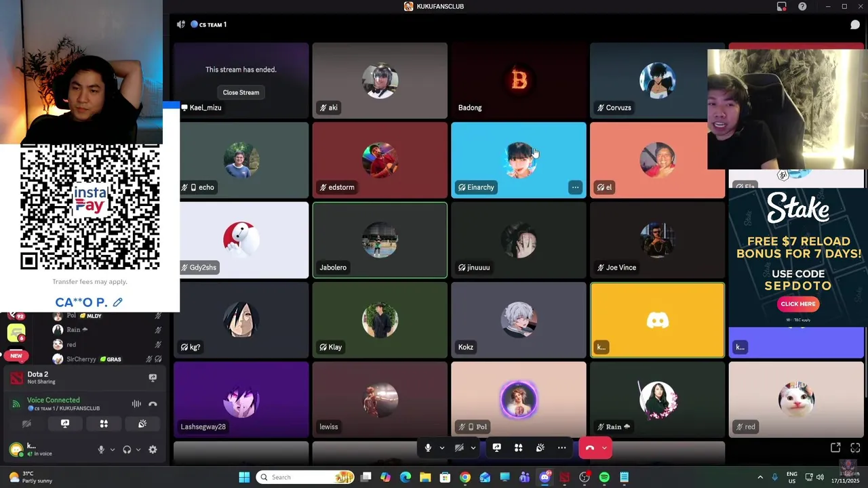
Task: Open File Explorer from taskbar
Action: click(x=425, y=477)
